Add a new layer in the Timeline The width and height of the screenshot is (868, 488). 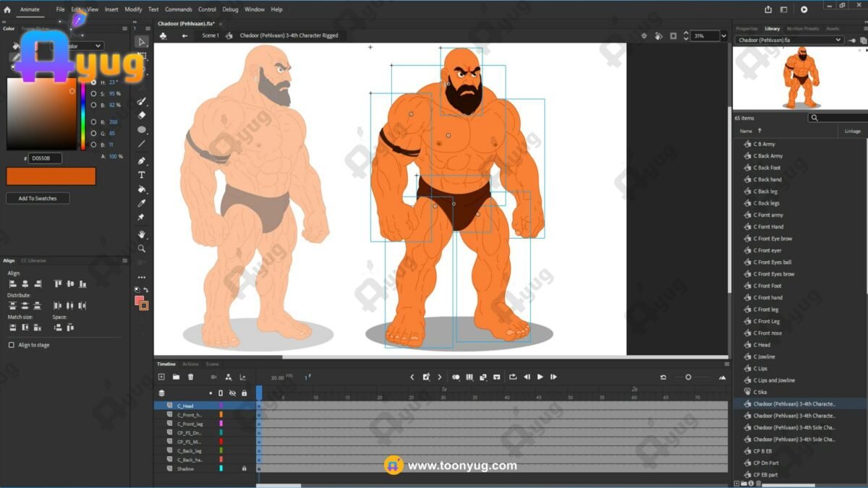click(161, 377)
